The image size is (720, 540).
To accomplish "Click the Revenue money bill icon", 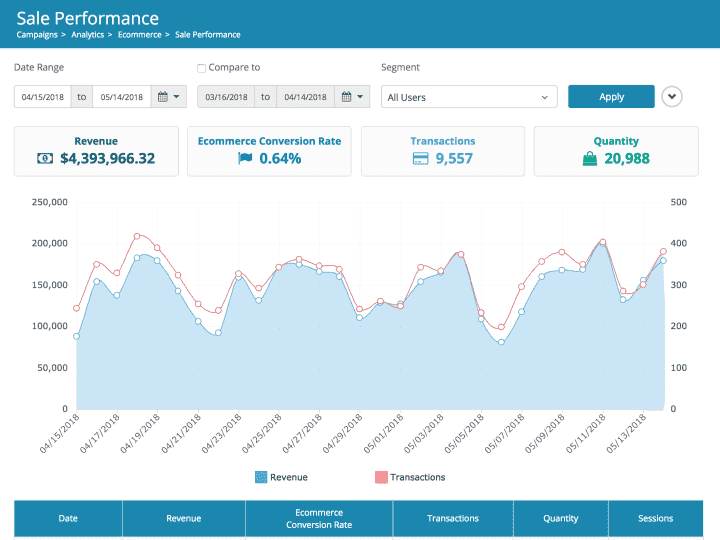I will tap(46, 158).
